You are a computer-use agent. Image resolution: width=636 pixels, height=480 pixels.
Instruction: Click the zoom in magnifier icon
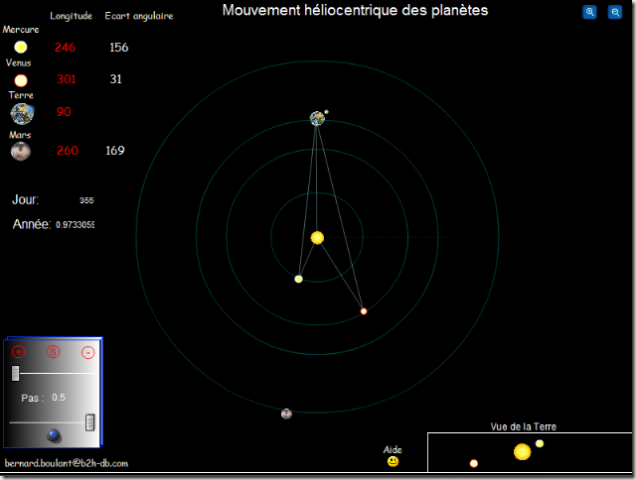click(x=590, y=12)
